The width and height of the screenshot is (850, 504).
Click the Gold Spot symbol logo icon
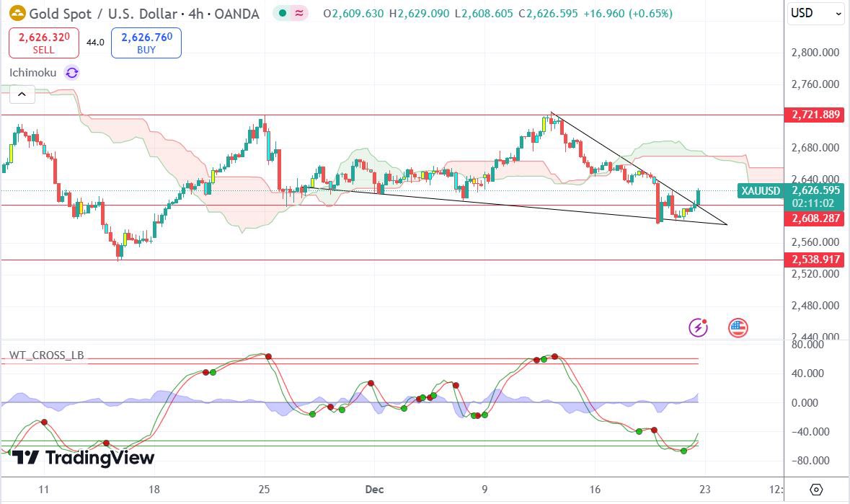point(17,13)
